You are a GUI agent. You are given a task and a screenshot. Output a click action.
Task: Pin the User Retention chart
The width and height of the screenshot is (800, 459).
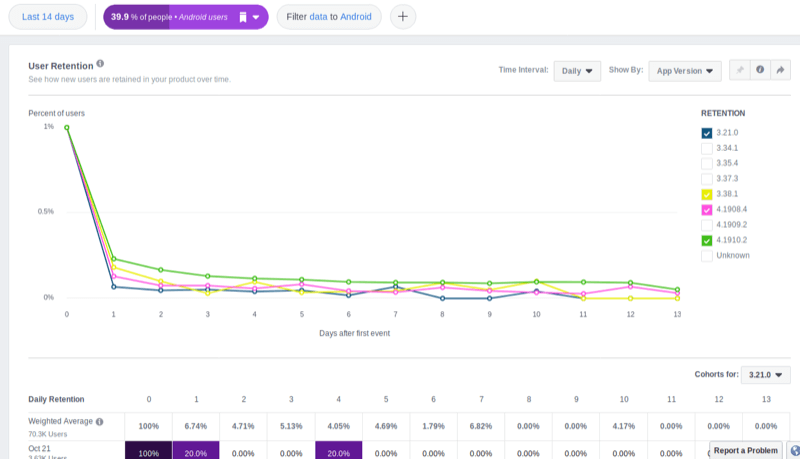tap(740, 70)
